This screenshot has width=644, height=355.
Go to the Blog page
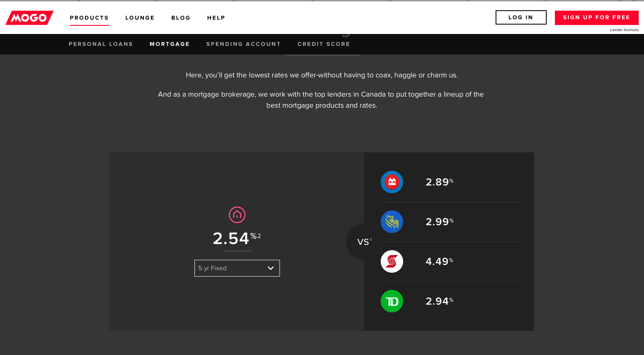(181, 18)
